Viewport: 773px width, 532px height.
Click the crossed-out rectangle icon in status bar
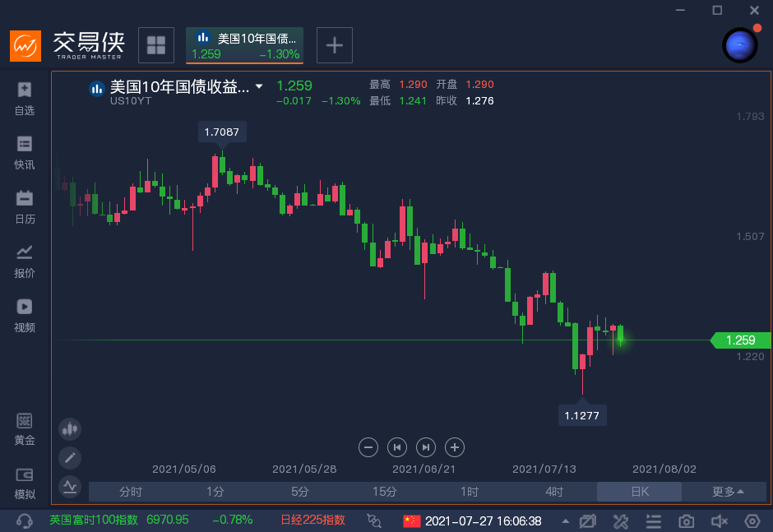(588, 520)
